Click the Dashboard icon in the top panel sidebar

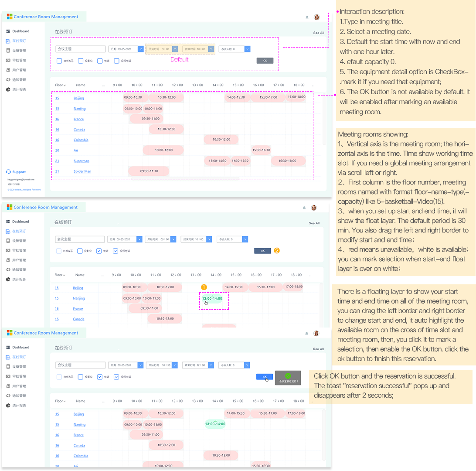[x=8, y=31]
